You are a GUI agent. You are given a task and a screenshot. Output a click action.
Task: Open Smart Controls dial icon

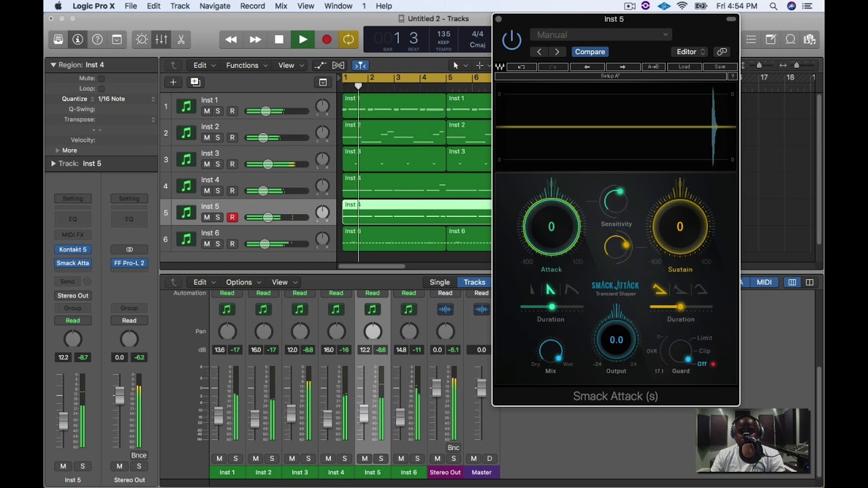(142, 40)
